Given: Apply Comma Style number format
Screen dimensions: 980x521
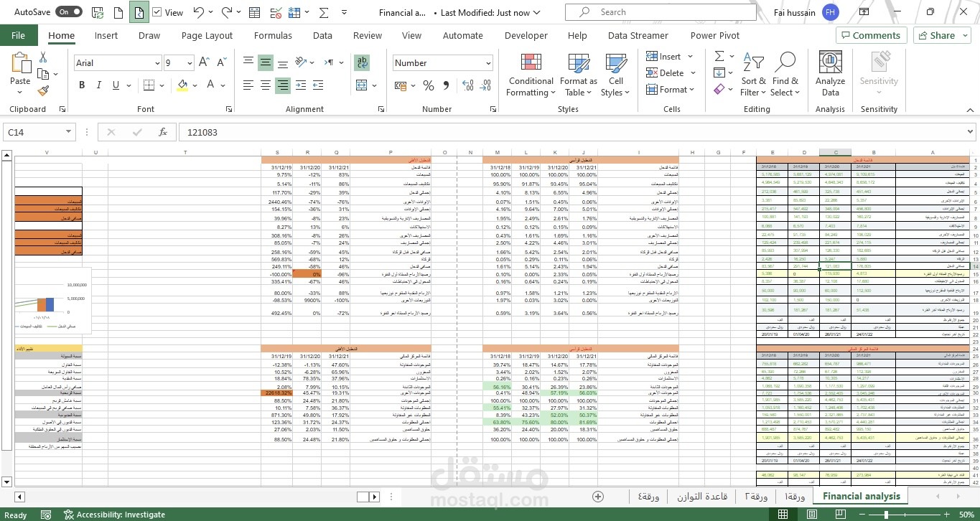Looking at the screenshot, I should [446, 85].
